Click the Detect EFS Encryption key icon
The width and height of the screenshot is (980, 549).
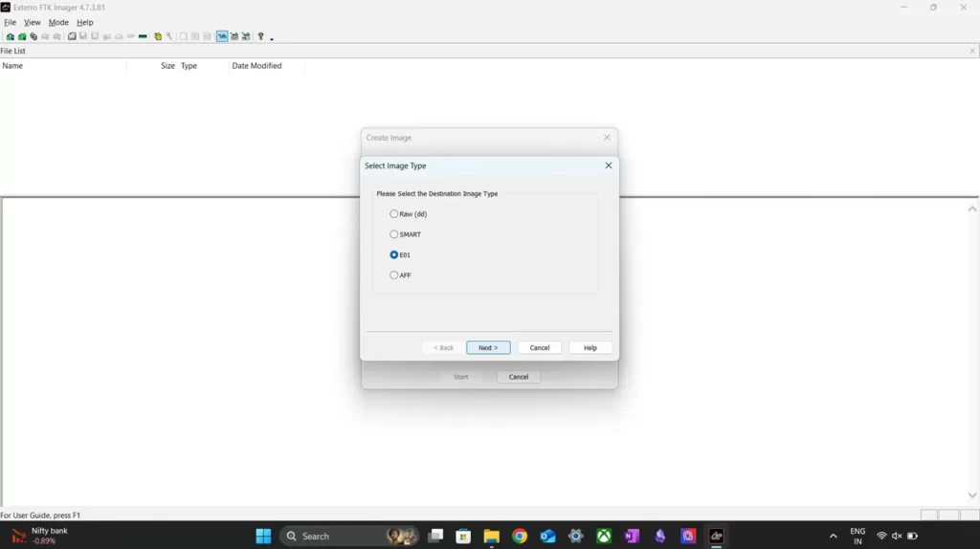click(x=169, y=36)
